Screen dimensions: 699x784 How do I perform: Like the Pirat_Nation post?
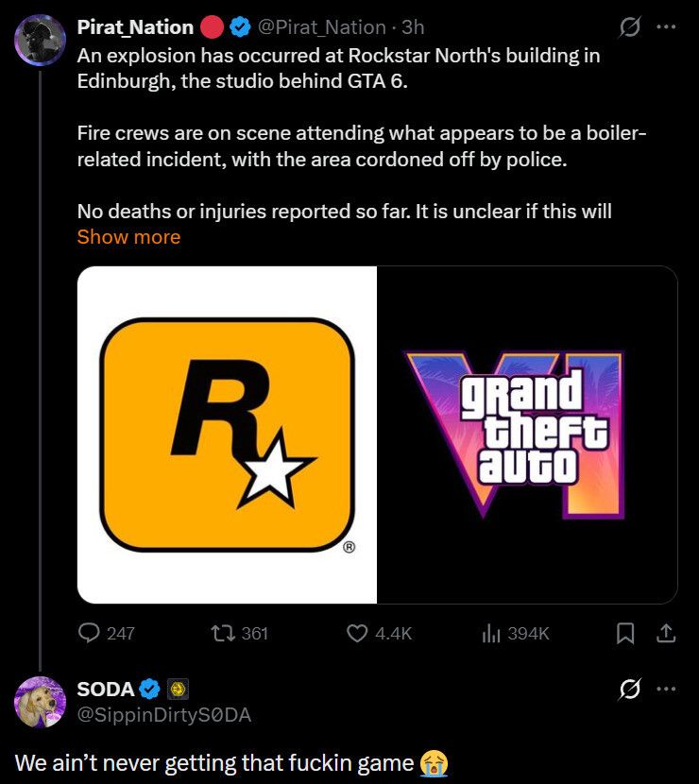tap(357, 634)
